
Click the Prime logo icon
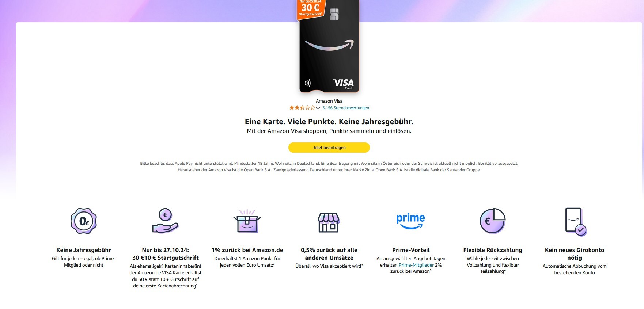pos(411,221)
